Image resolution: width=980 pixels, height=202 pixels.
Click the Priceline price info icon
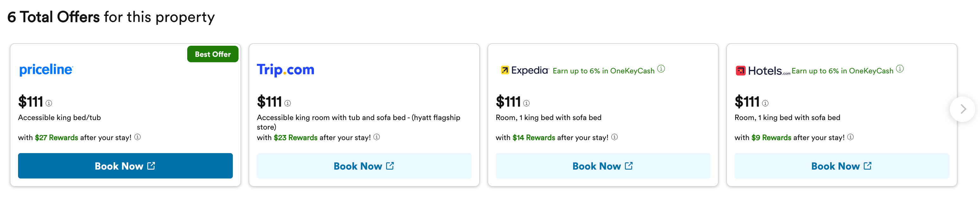point(49,103)
